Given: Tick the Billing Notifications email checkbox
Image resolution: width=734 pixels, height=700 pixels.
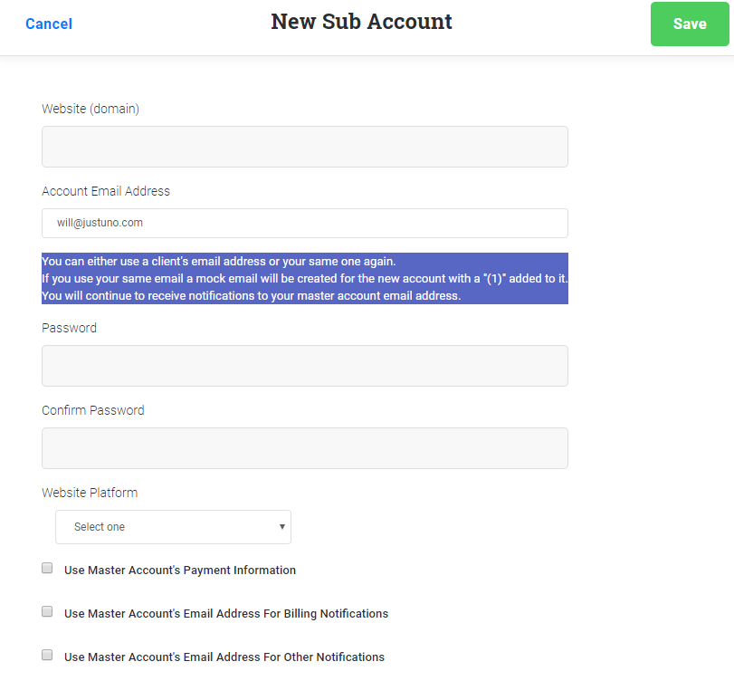Looking at the screenshot, I should [47, 611].
